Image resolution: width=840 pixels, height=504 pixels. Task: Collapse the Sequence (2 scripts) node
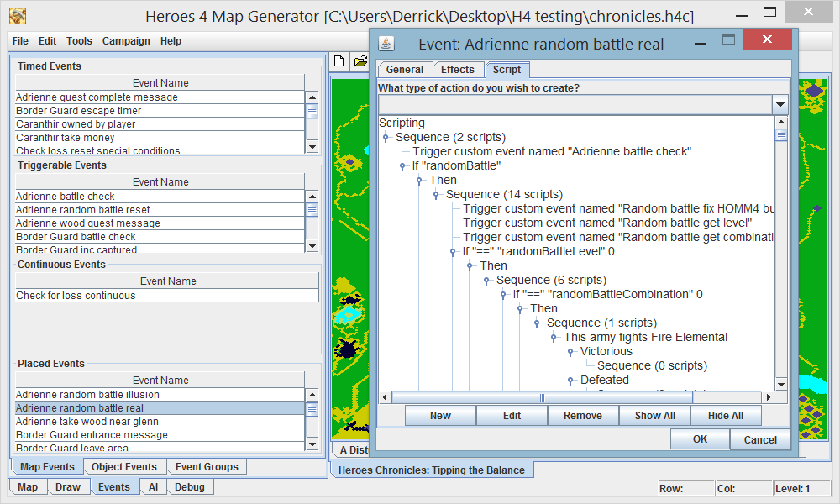386,138
